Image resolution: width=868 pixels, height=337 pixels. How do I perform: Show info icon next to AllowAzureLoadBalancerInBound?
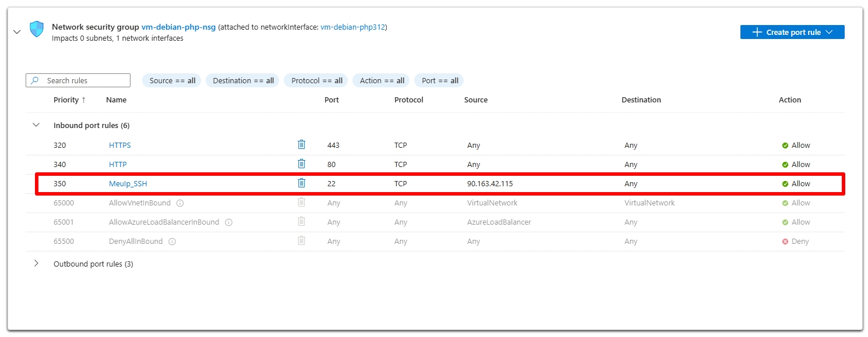tap(228, 222)
